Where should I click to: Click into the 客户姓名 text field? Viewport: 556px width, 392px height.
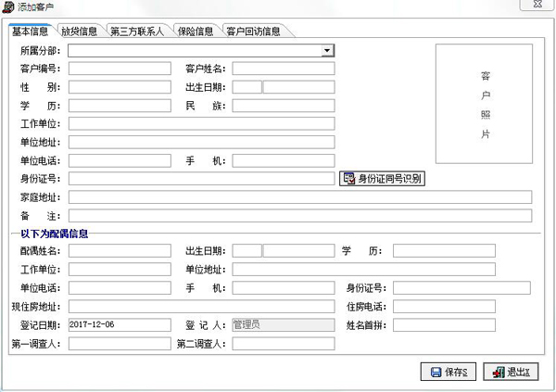tap(283, 69)
